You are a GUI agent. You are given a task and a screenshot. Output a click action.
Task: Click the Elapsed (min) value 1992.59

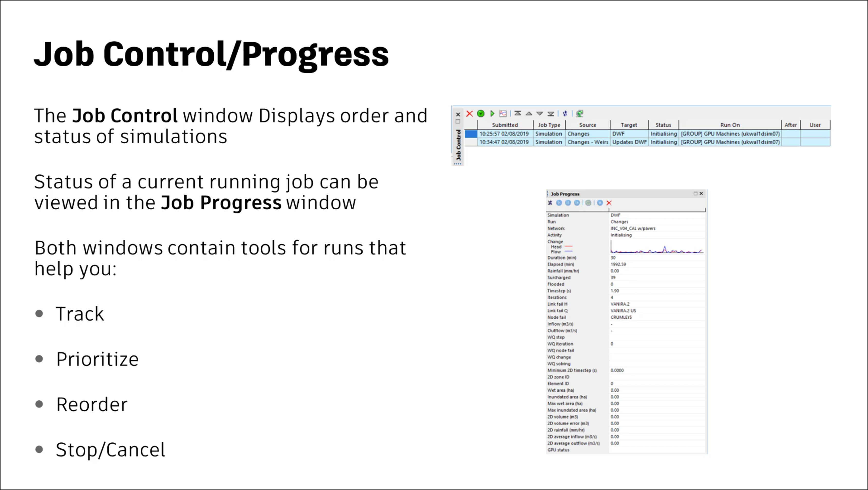tap(618, 265)
